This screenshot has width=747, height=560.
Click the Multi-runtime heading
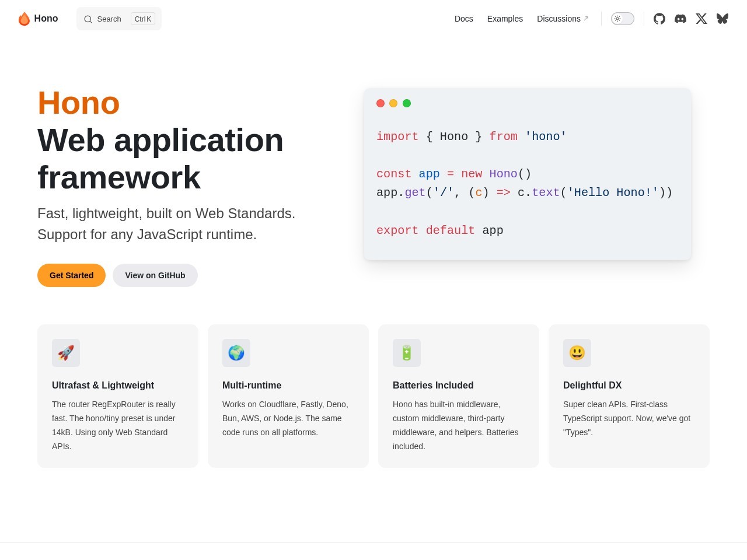252,385
